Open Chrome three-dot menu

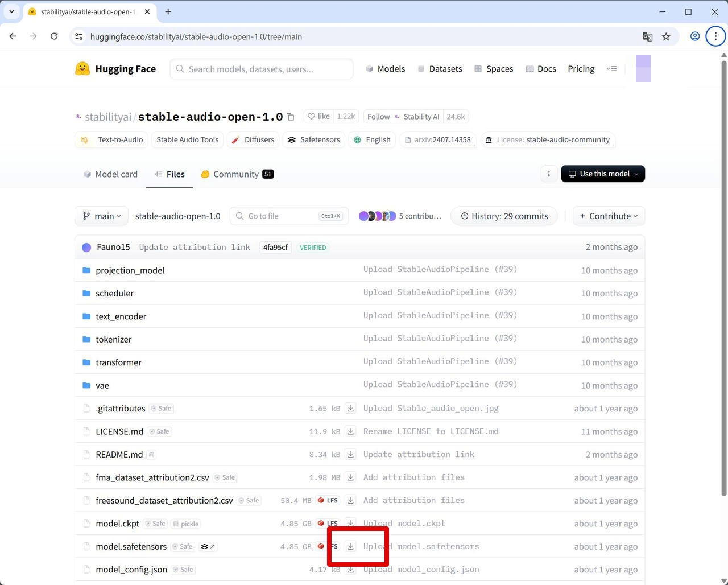[x=715, y=36]
